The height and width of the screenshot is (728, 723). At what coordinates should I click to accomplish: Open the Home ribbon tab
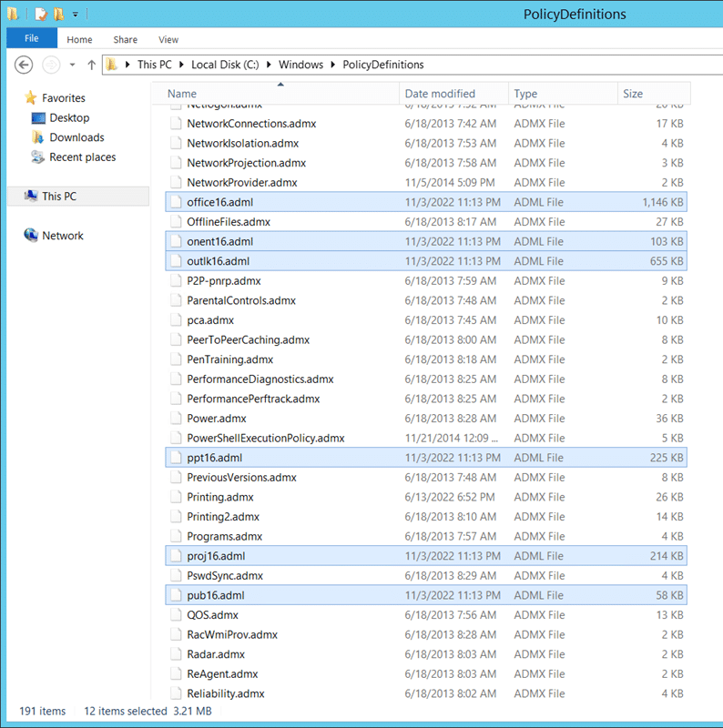click(x=79, y=40)
